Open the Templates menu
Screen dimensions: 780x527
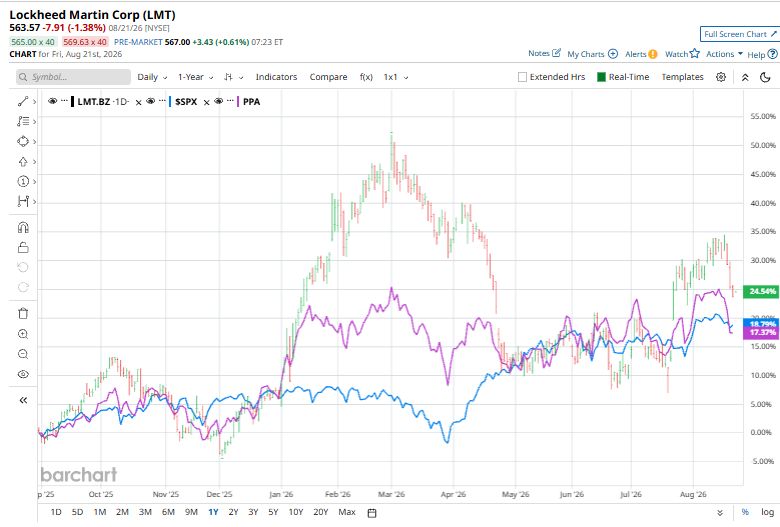click(682, 77)
